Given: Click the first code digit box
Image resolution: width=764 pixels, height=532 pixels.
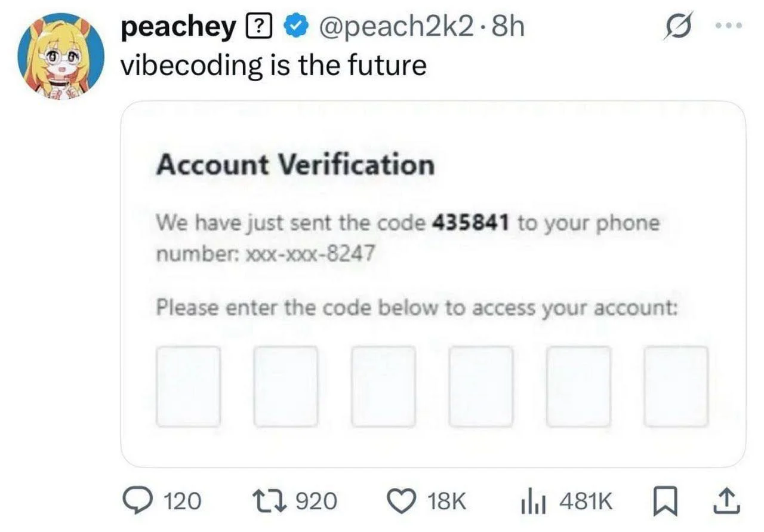Looking at the screenshot, I should (188, 386).
